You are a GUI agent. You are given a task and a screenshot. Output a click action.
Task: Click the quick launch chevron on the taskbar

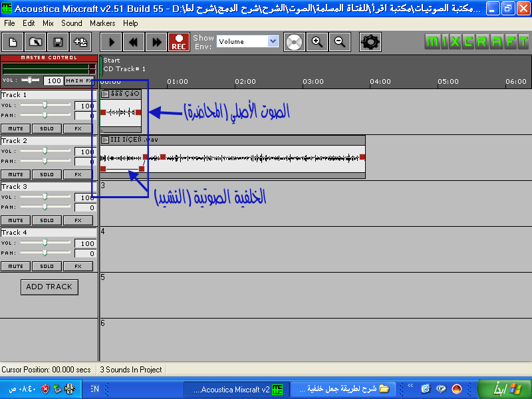point(410,386)
